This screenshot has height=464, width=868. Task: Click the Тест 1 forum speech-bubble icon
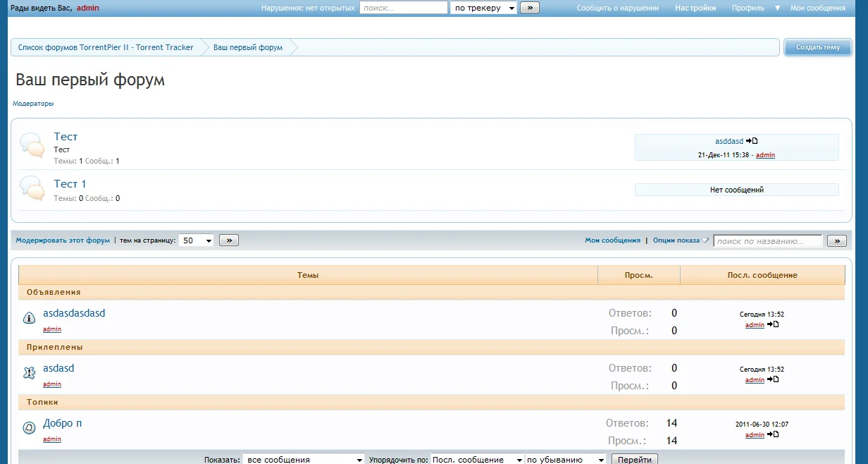(x=32, y=188)
